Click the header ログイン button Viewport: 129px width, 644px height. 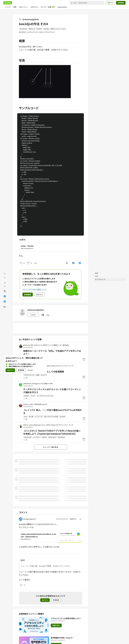pyautogui.click(x=111, y=3)
